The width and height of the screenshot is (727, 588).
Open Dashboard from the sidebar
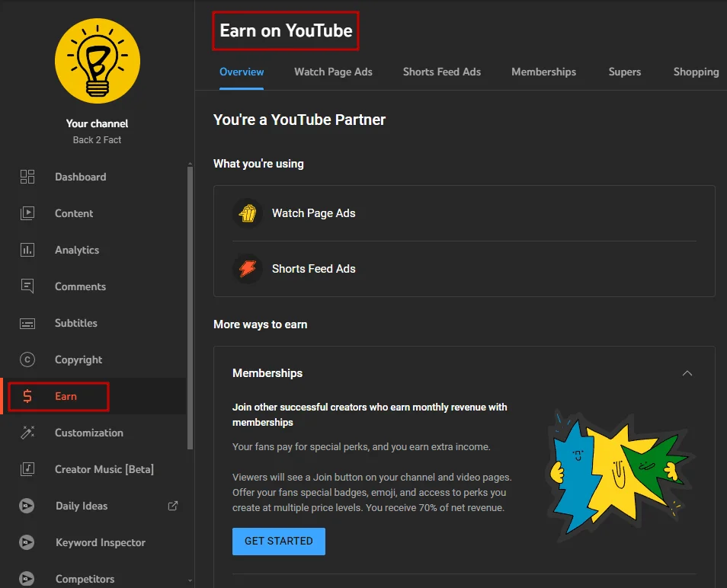point(81,177)
